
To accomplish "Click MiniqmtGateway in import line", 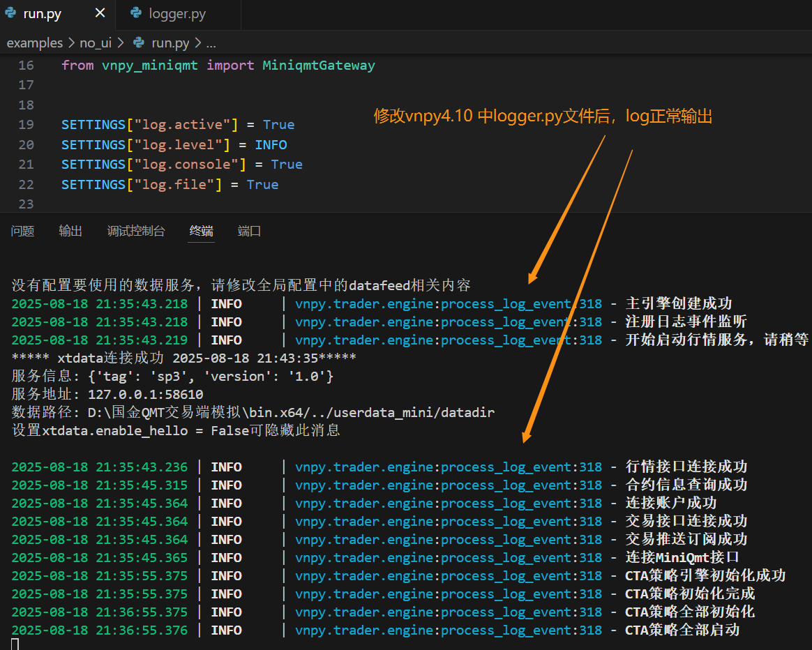I will point(319,66).
